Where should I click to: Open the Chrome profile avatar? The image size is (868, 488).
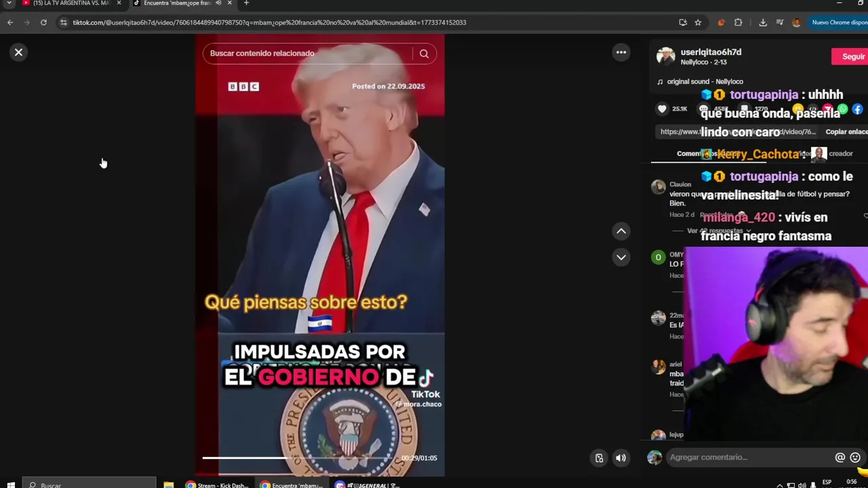point(796,22)
